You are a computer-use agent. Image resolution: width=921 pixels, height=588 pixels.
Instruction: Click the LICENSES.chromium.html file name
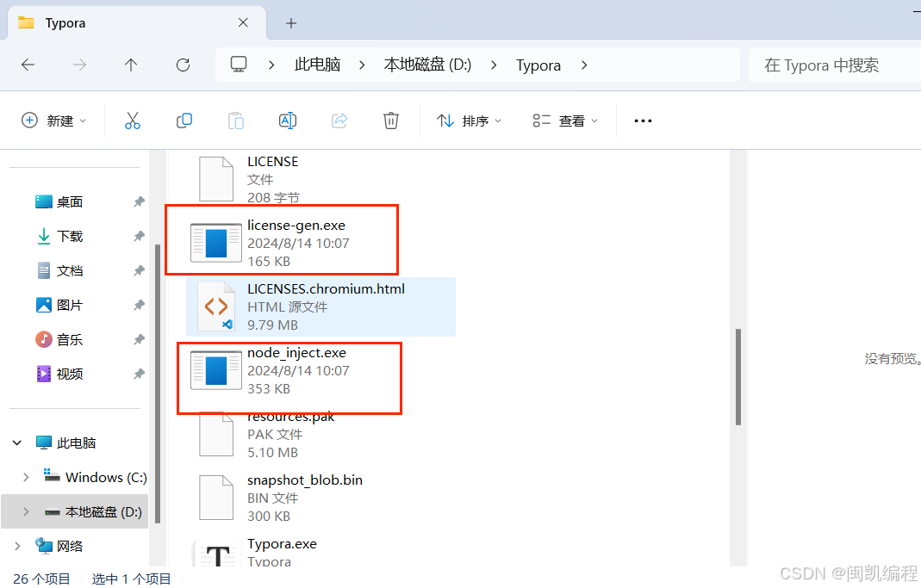click(x=326, y=288)
